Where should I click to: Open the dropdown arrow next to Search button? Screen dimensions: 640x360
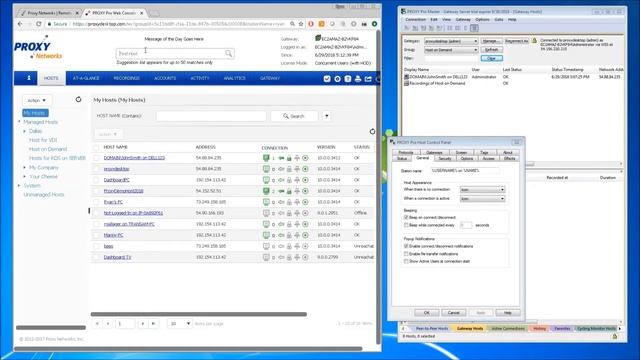click(x=327, y=116)
